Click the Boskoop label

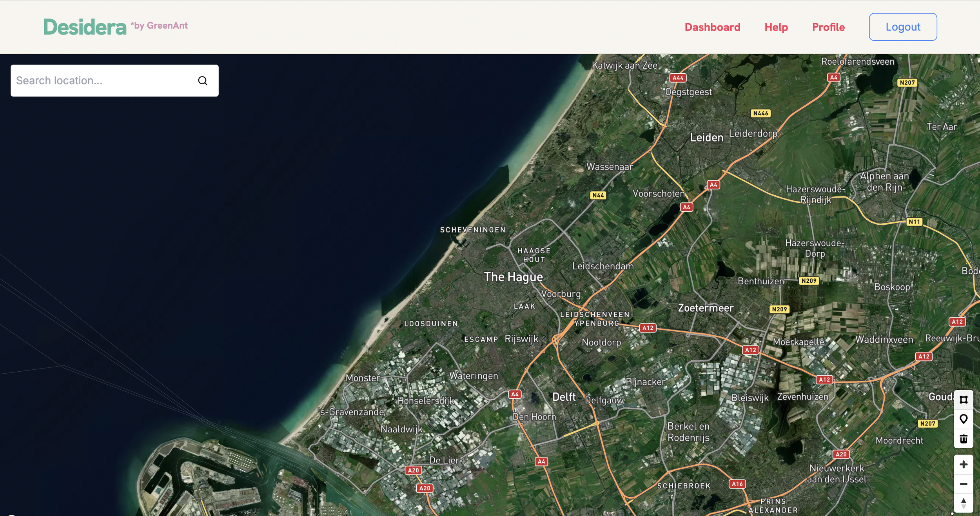(892, 287)
